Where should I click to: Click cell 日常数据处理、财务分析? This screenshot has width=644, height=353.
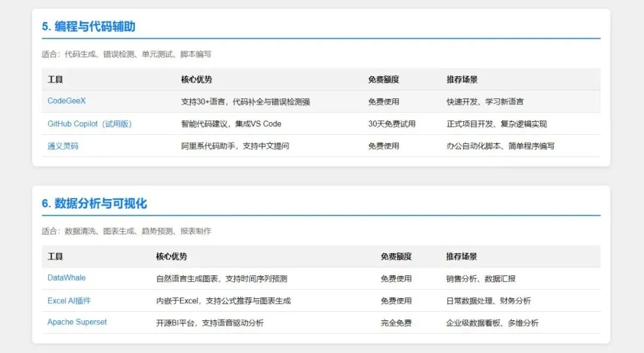point(488,301)
